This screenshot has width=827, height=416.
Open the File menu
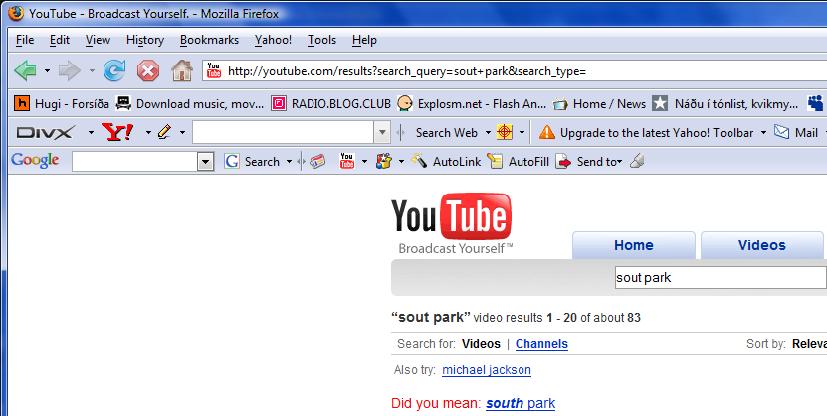click(25, 40)
